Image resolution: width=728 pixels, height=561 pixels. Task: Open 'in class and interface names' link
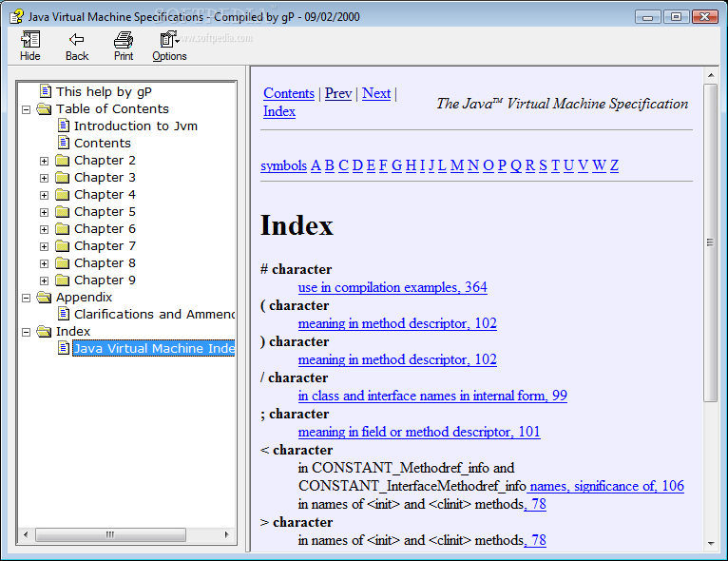point(432,396)
